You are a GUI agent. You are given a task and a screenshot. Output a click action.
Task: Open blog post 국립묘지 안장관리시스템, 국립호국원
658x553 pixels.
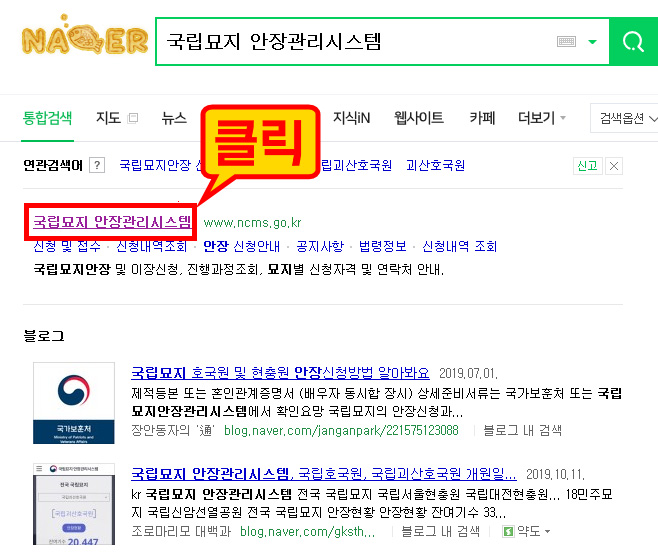pyautogui.click(x=324, y=474)
